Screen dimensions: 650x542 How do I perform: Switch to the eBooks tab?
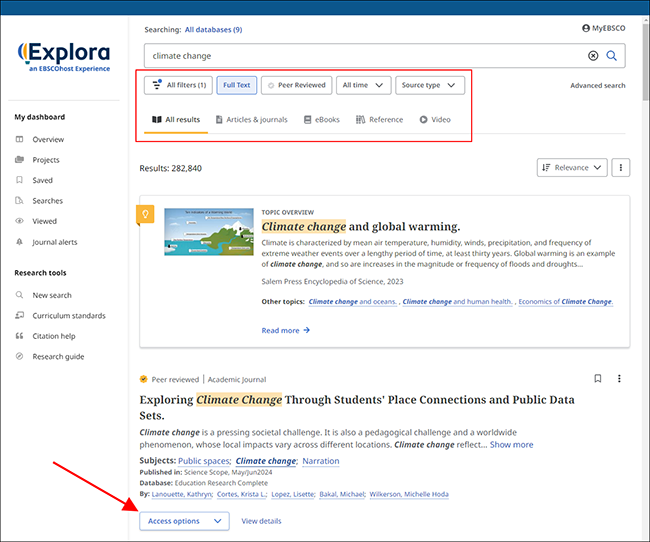(x=322, y=120)
